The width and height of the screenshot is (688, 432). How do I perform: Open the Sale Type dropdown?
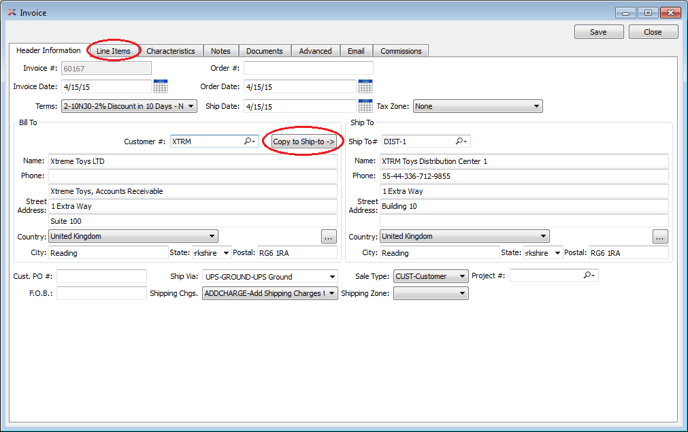click(462, 276)
